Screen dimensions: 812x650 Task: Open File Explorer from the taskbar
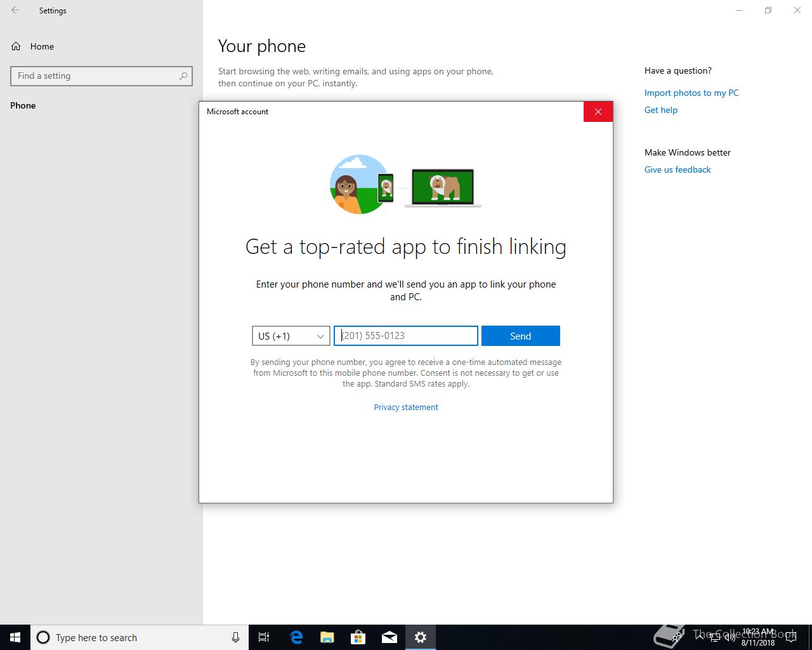tap(327, 637)
